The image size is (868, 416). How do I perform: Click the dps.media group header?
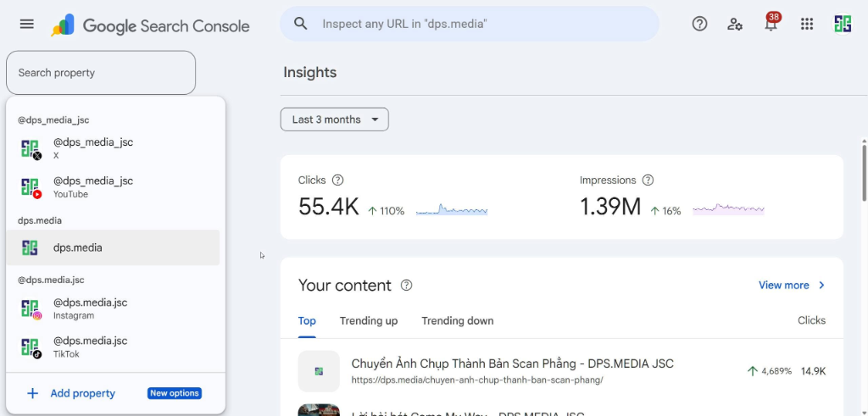(x=40, y=221)
